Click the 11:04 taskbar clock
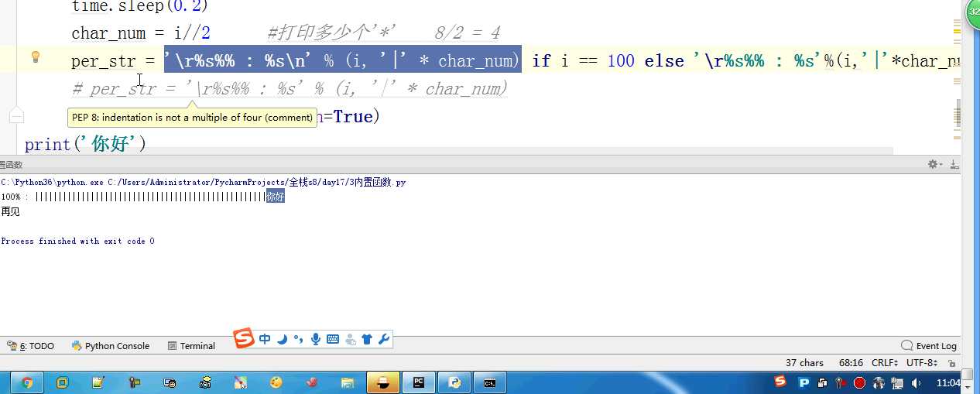 click(948, 382)
